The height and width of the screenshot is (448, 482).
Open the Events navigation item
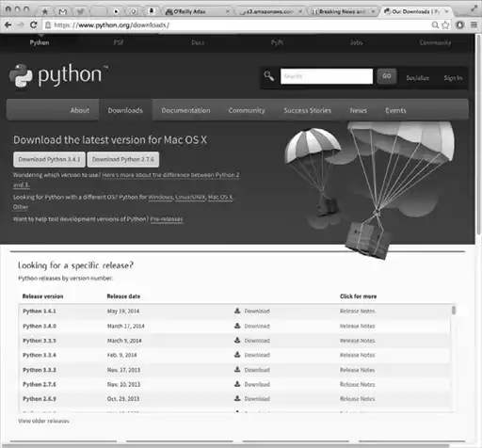point(395,110)
